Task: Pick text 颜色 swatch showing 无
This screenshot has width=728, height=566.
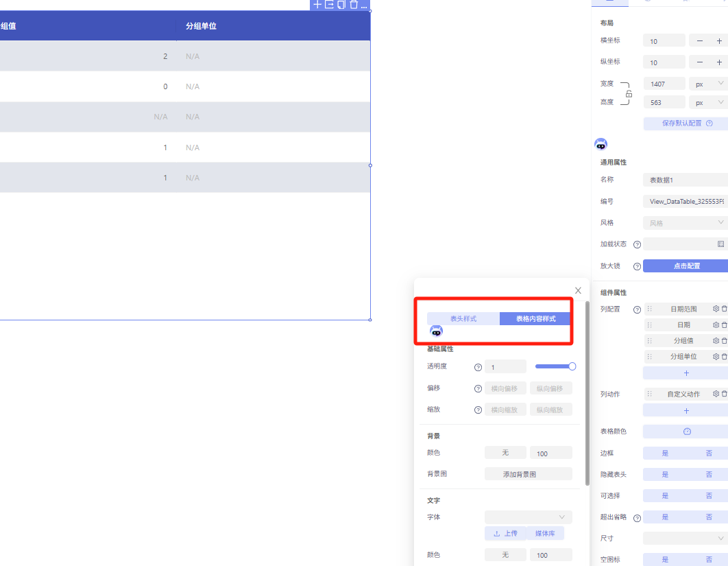Action: point(505,555)
